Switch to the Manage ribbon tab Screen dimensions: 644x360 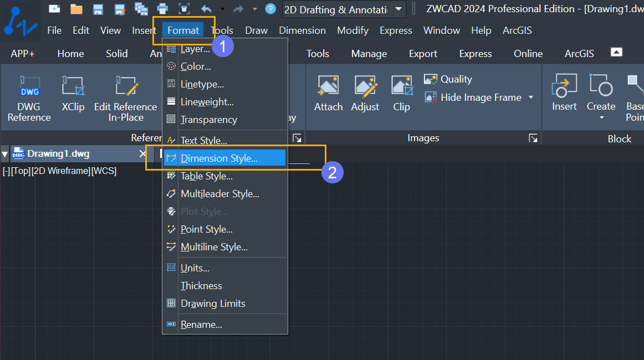(x=369, y=54)
